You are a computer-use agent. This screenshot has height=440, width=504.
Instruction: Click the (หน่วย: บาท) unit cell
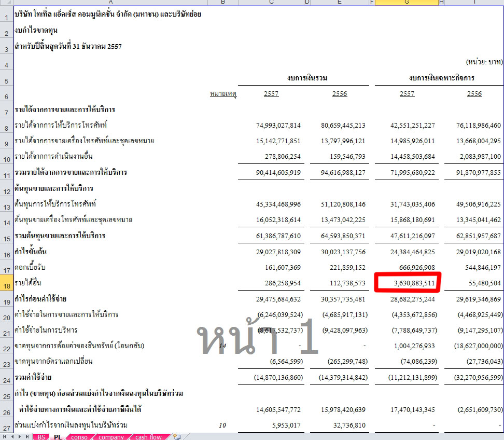[484, 62]
